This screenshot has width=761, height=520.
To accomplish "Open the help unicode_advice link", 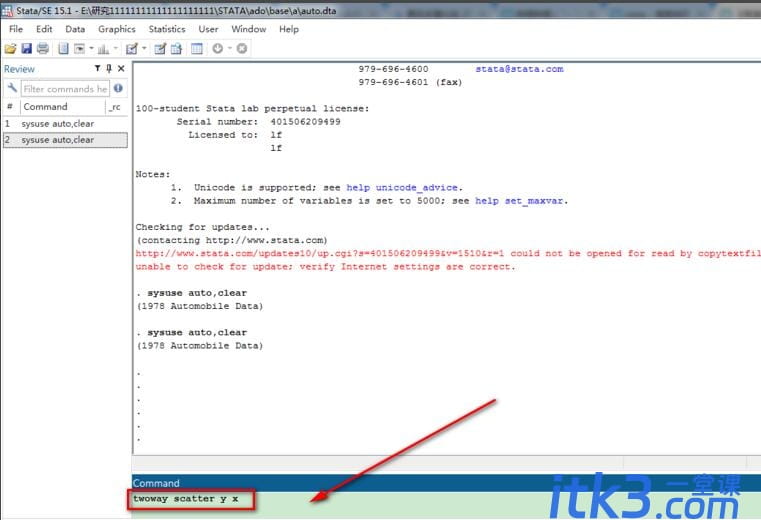I will [402, 187].
